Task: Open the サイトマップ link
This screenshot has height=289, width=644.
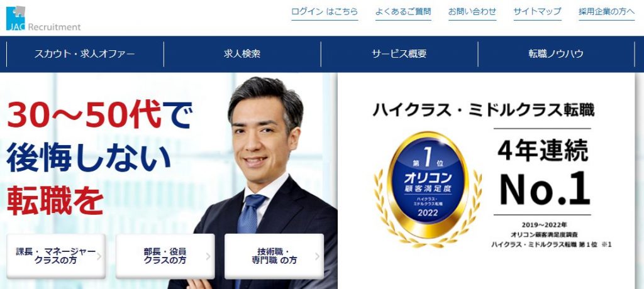Action: tap(537, 12)
